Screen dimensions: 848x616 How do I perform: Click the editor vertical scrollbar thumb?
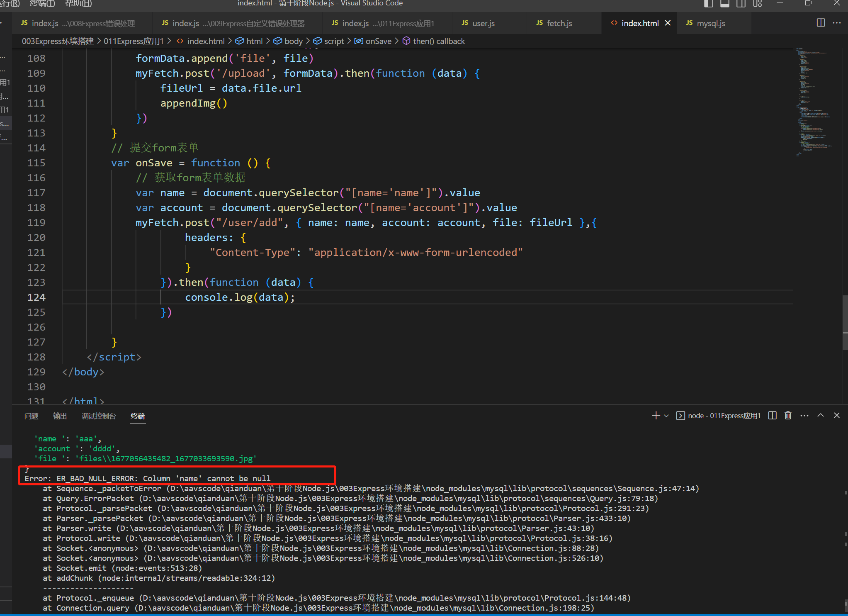pyautogui.click(x=845, y=322)
